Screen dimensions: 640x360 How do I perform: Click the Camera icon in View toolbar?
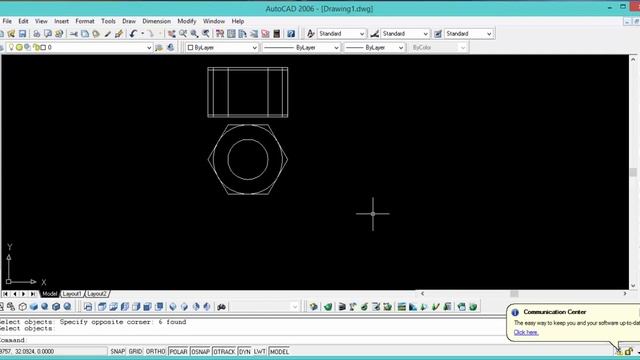pyautogui.click(x=222, y=307)
